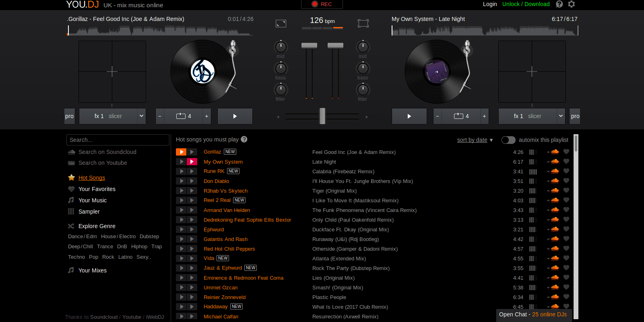The image size is (644, 322).
Task: Click the right deck mid knob
Action: pos(363,47)
